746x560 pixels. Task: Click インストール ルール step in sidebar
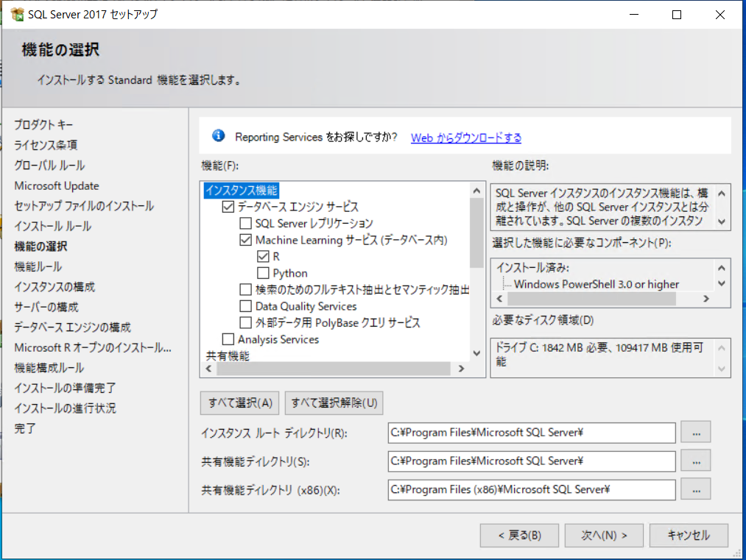click(x=53, y=227)
